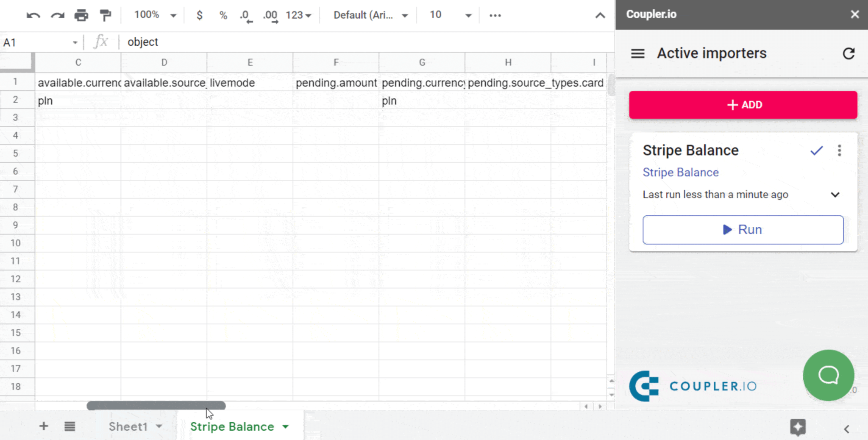Screen dimensions: 868x440
Task: Click the undo arrow icon
Action: click(x=33, y=16)
